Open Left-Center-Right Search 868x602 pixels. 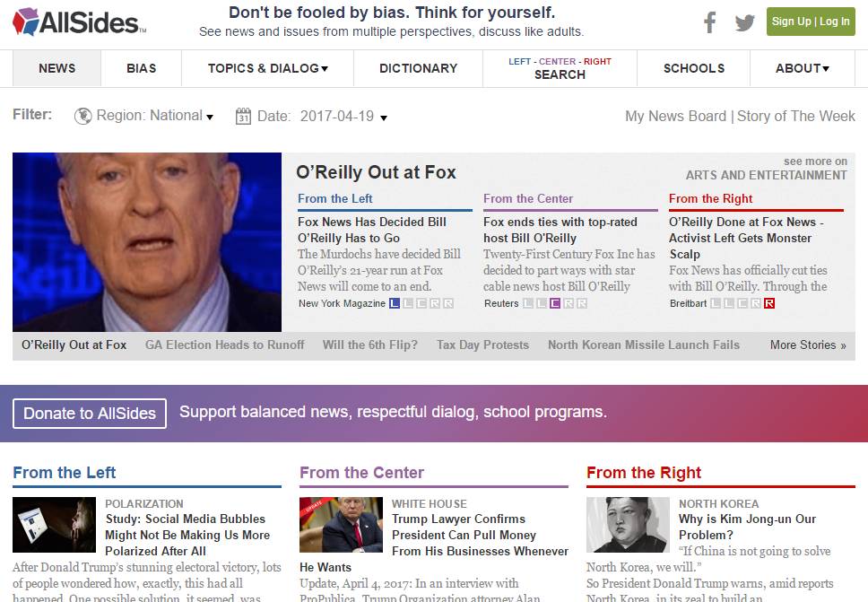[560, 68]
